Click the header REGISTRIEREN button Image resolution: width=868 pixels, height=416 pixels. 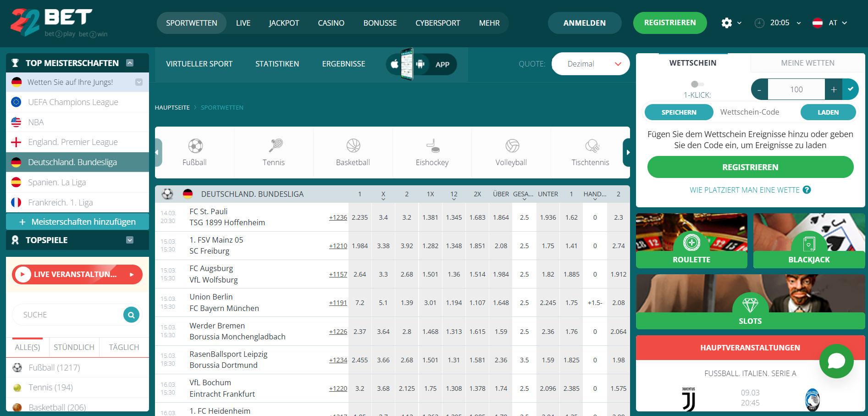point(670,23)
